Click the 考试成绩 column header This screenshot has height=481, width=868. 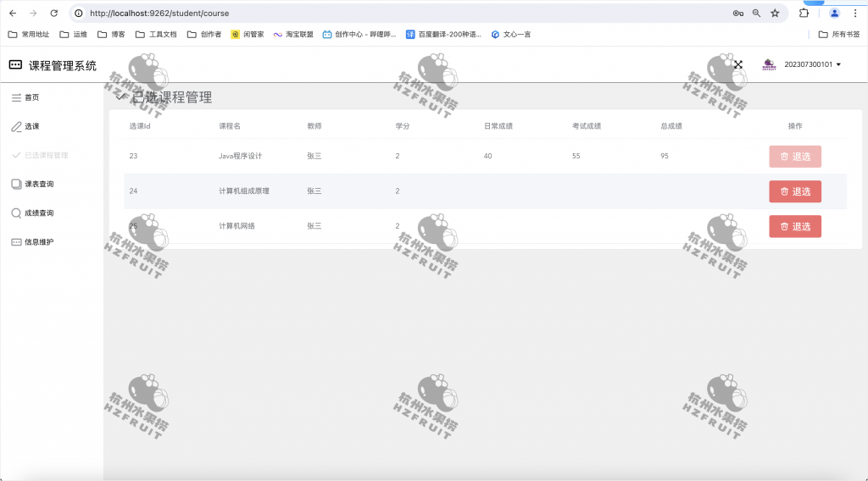coord(587,126)
